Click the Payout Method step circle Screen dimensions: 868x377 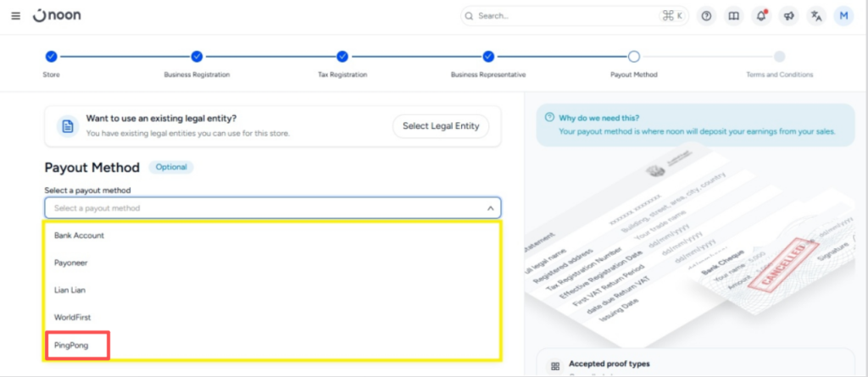coord(634,57)
